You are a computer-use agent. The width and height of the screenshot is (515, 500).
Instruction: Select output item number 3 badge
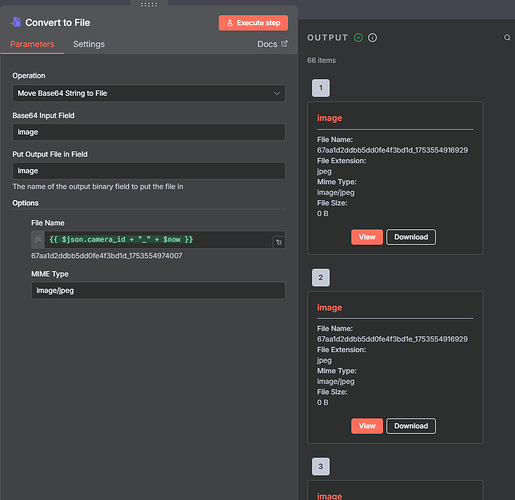321,466
